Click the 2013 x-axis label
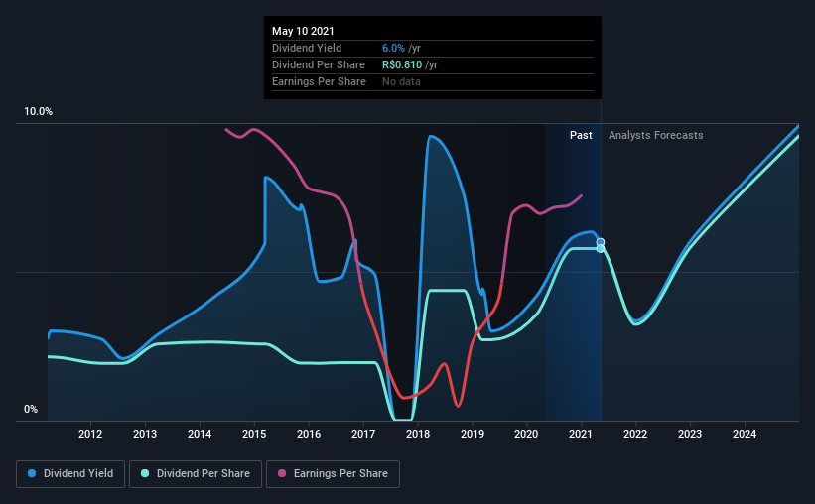Image resolution: width=815 pixels, height=504 pixels. pos(145,434)
